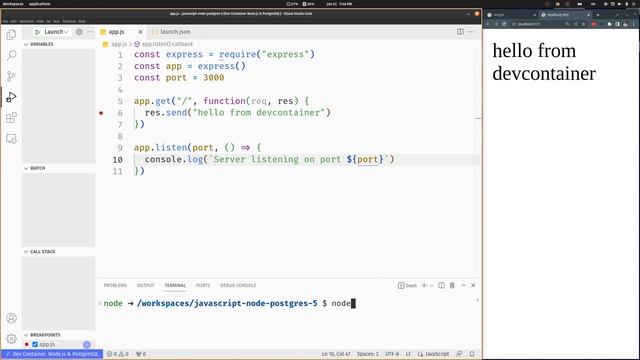Screen dimensions: 640x360
Task: Open the Explorer view in activity bar
Action: (x=11, y=35)
